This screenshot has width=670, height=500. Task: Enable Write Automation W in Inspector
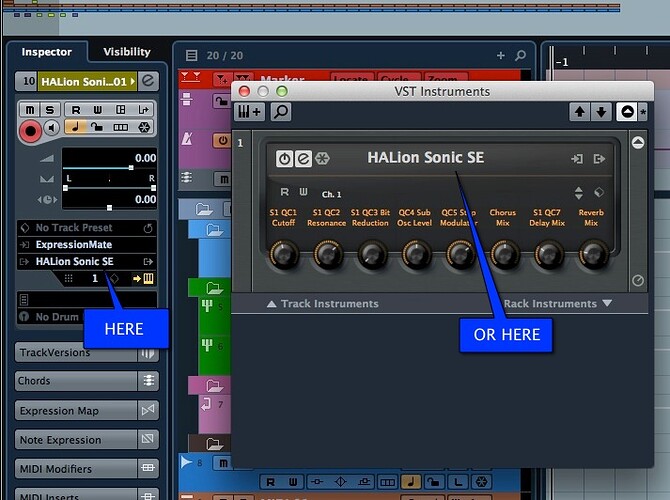[x=98, y=110]
